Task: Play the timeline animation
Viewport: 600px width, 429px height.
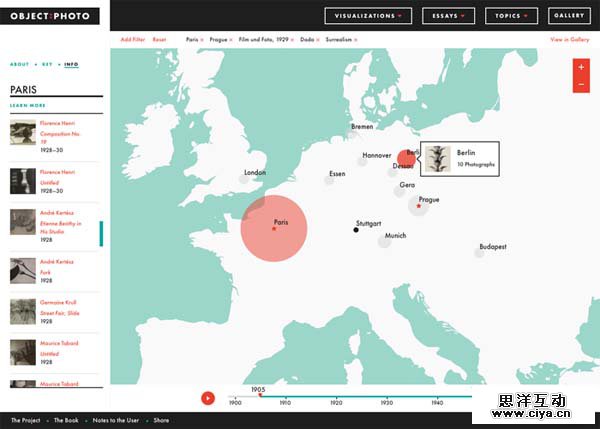Action: (x=208, y=398)
